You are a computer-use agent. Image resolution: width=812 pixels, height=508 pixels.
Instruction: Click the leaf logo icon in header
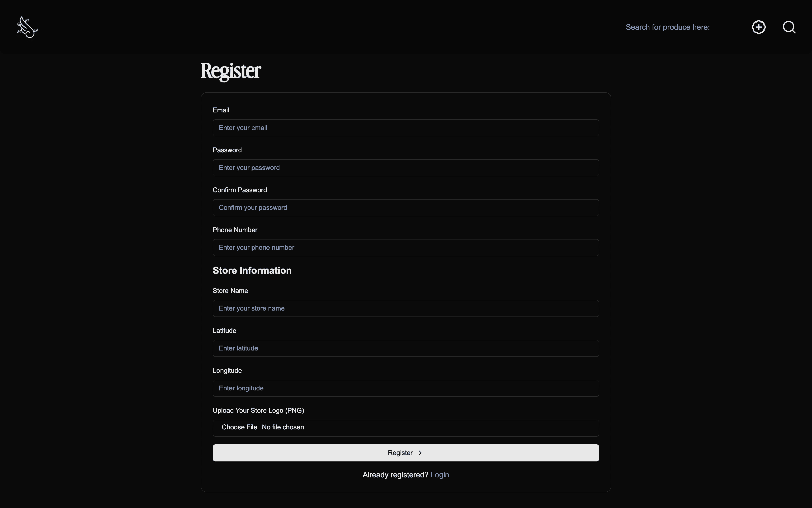pos(27,27)
